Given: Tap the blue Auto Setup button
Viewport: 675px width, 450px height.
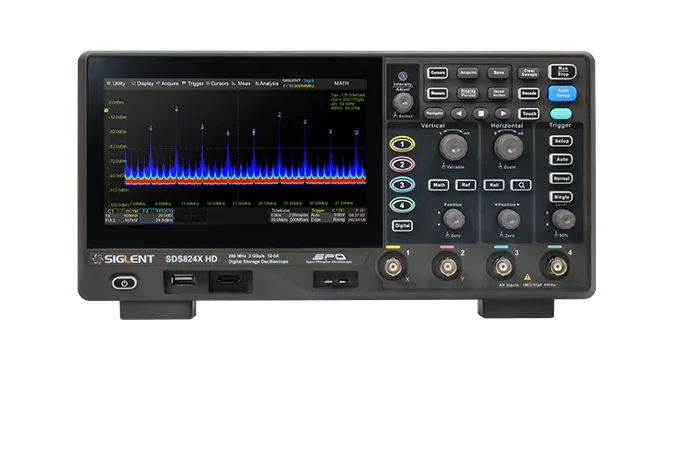Looking at the screenshot, I should pyautogui.click(x=563, y=93).
